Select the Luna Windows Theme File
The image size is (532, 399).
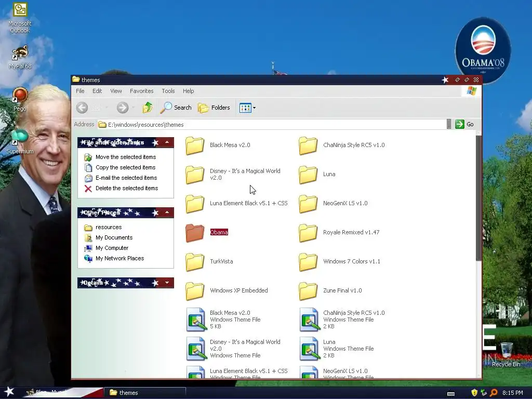[337, 349]
